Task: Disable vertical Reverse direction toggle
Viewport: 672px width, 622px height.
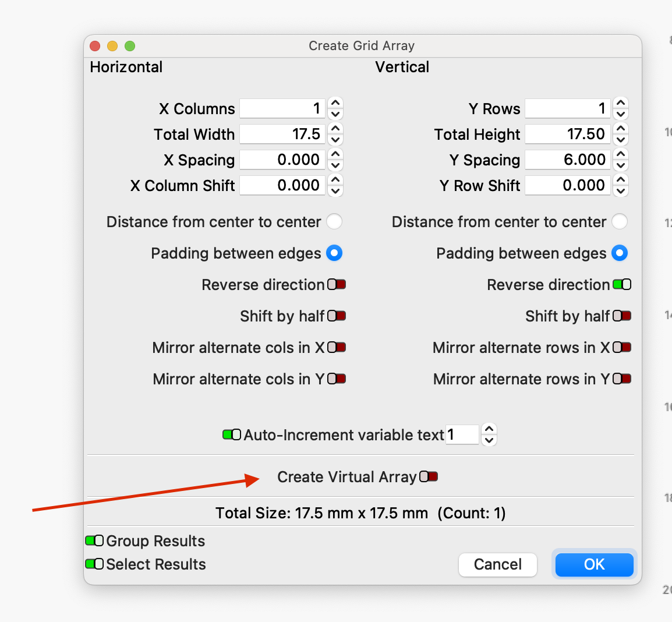Action: click(622, 284)
